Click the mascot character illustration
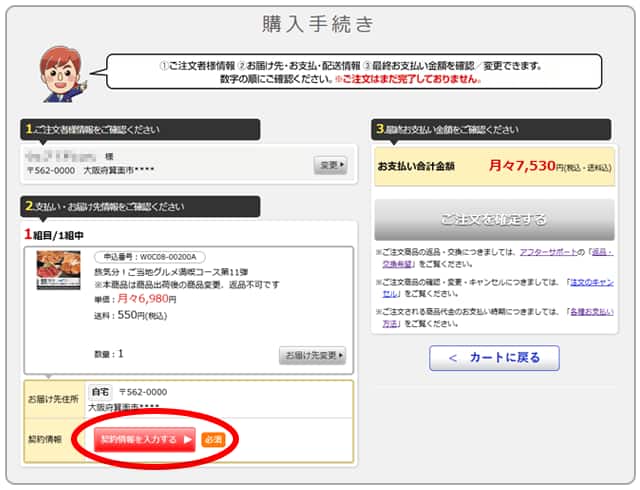 coord(62,74)
